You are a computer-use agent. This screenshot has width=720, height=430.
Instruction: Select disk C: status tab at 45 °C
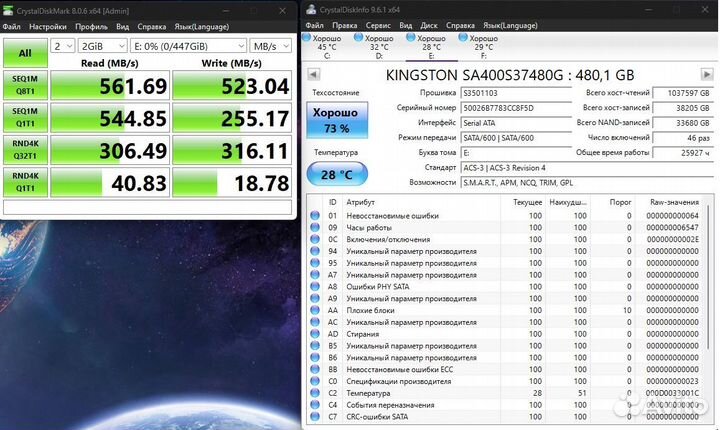pos(326,46)
